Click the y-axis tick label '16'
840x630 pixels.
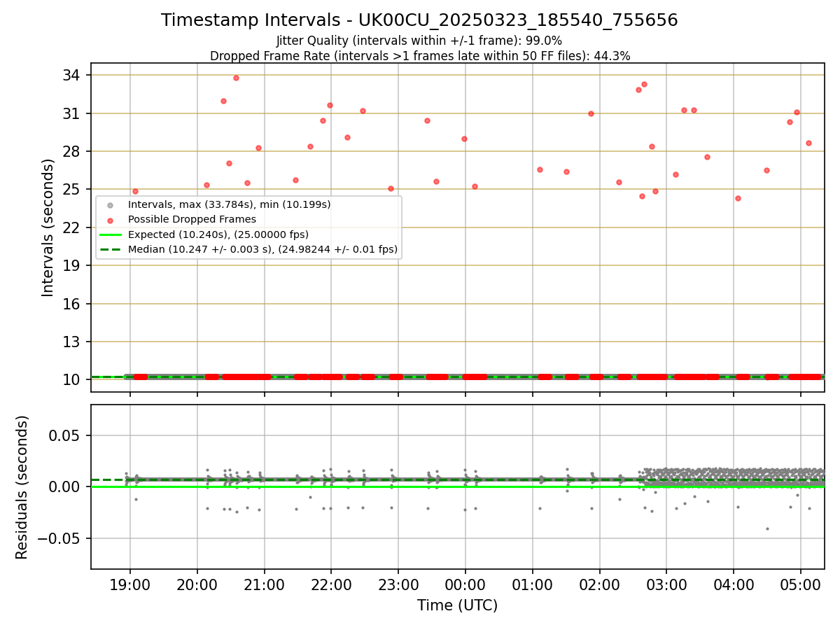click(72, 304)
